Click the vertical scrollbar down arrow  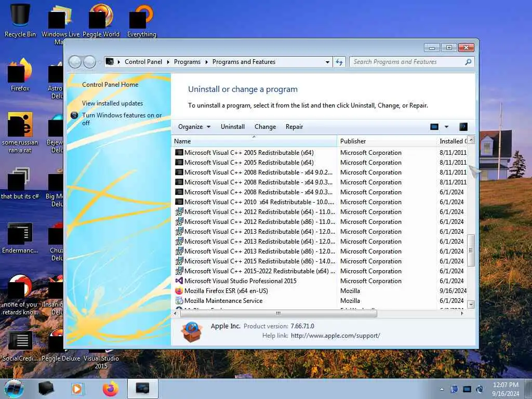[x=471, y=304]
